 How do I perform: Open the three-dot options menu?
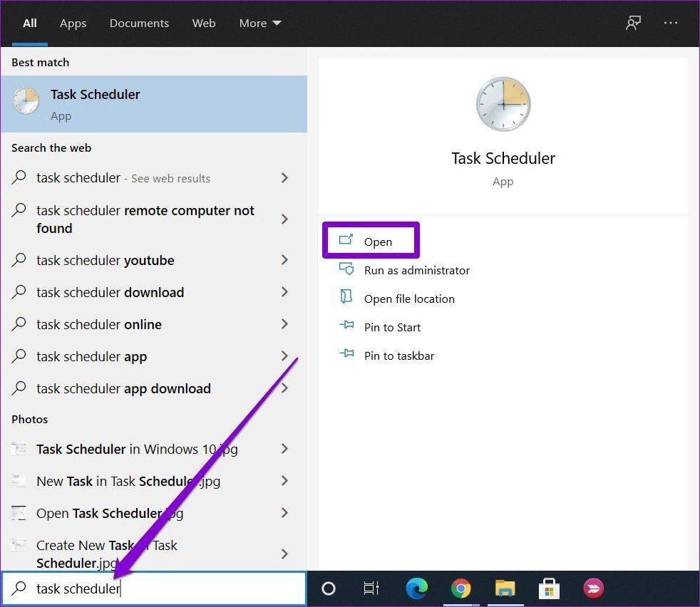pyautogui.click(x=671, y=23)
